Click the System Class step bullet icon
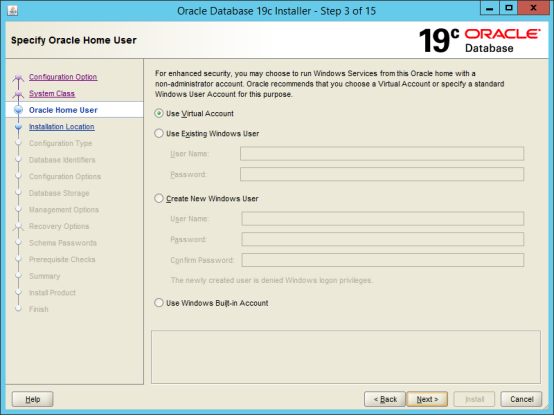Screen dimensions: 554x416 point(18,94)
